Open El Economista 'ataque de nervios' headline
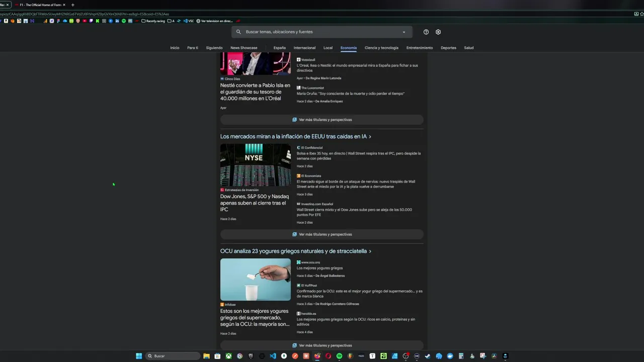The height and width of the screenshot is (362, 644). 356,184
